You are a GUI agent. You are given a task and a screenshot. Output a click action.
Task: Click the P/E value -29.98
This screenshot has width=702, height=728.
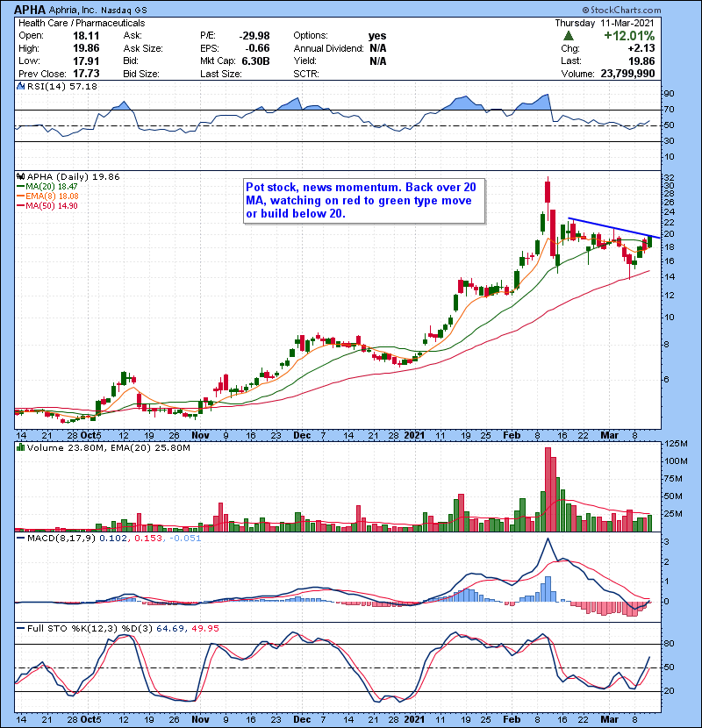(x=254, y=36)
